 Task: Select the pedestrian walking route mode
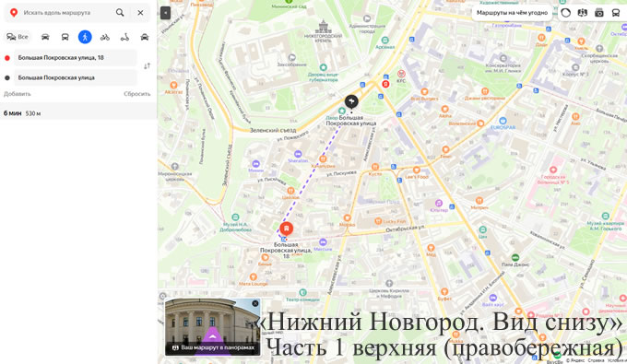[x=85, y=37]
